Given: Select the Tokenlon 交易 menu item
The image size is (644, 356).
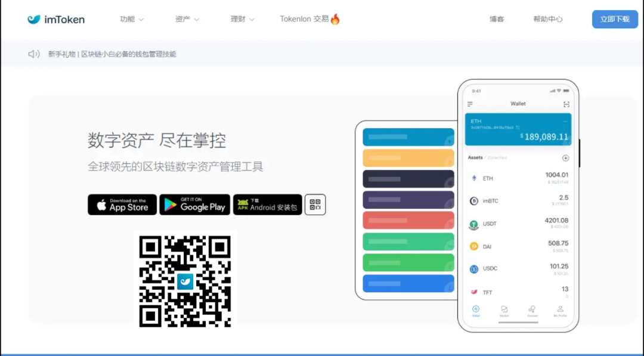Looking at the screenshot, I should [309, 18].
